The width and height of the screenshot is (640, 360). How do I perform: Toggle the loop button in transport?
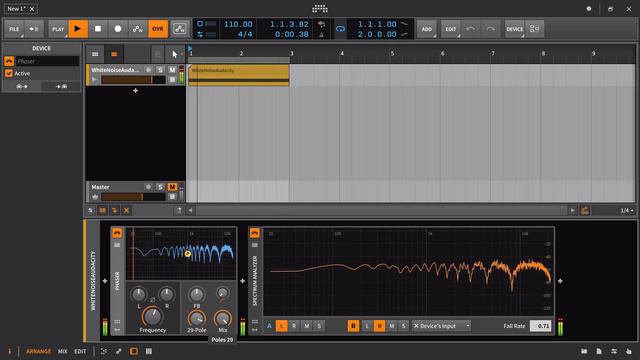pos(340,29)
